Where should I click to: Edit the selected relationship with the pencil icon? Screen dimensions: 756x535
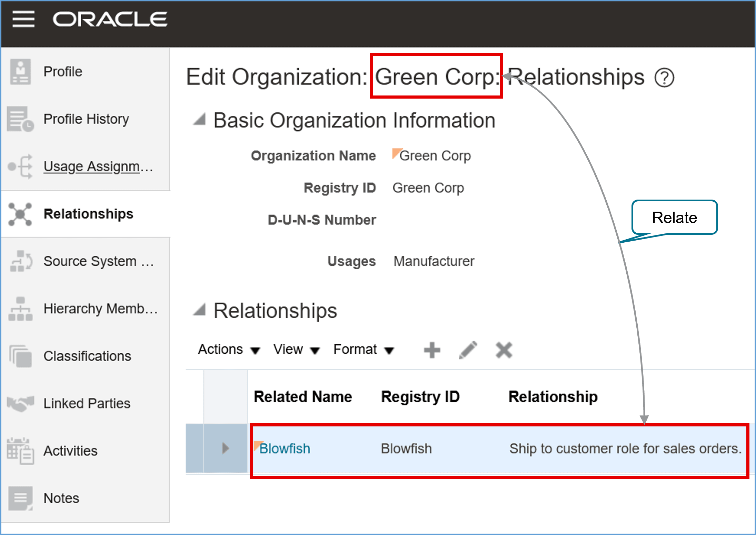[x=467, y=350]
